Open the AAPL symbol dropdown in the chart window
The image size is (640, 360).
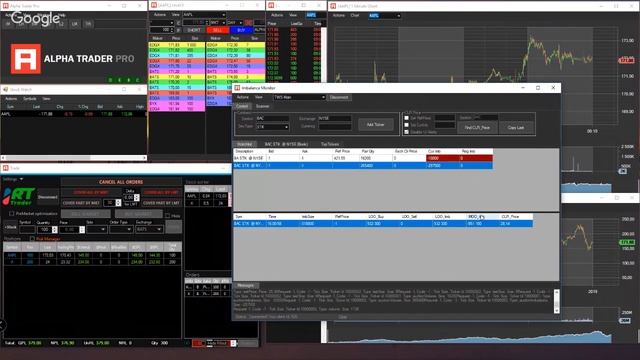tap(384, 16)
